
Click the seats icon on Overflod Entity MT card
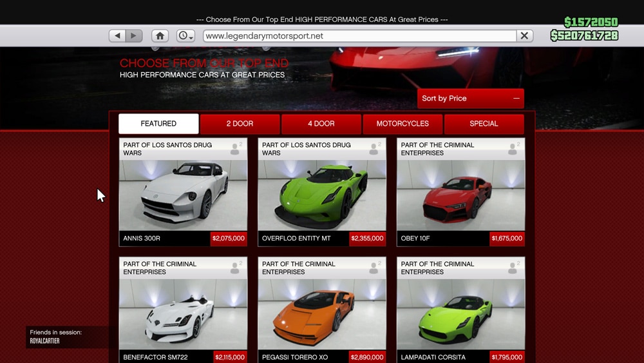(x=375, y=148)
